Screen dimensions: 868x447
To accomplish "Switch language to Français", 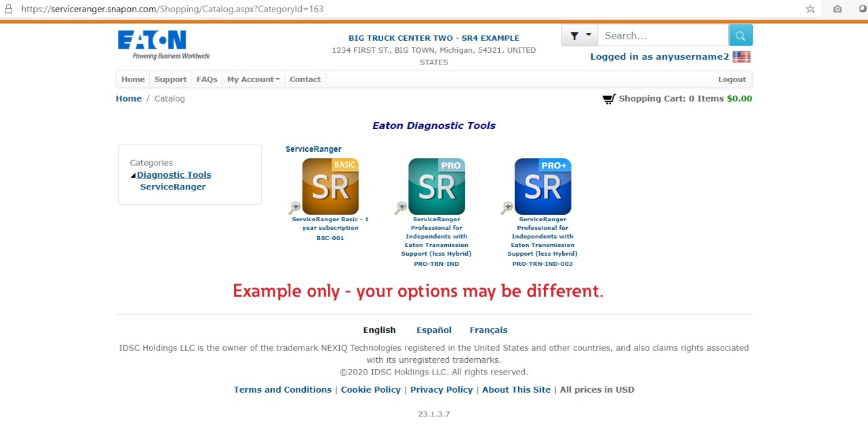I will tap(488, 330).
